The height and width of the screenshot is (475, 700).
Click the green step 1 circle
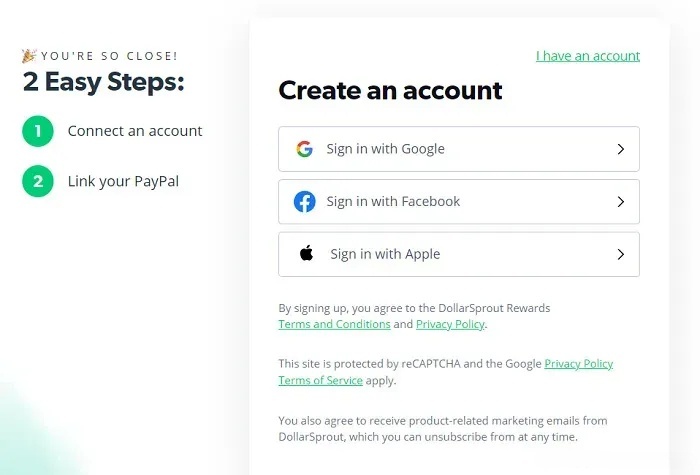tap(37, 131)
